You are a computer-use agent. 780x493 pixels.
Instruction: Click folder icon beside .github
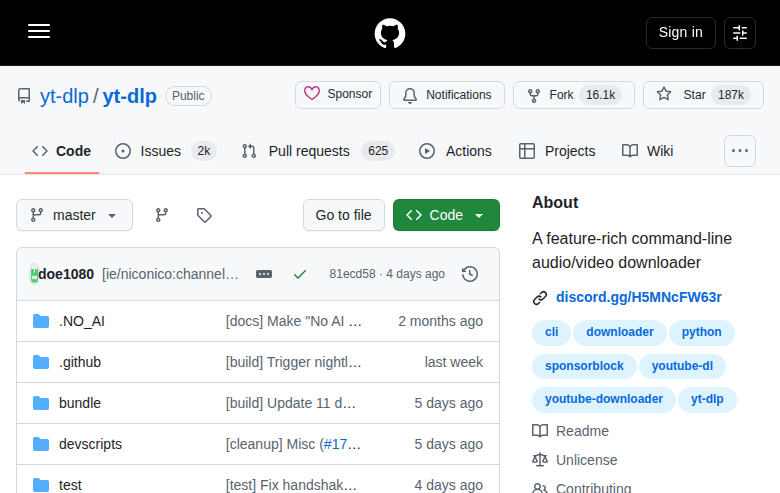(x=41, y=362)
